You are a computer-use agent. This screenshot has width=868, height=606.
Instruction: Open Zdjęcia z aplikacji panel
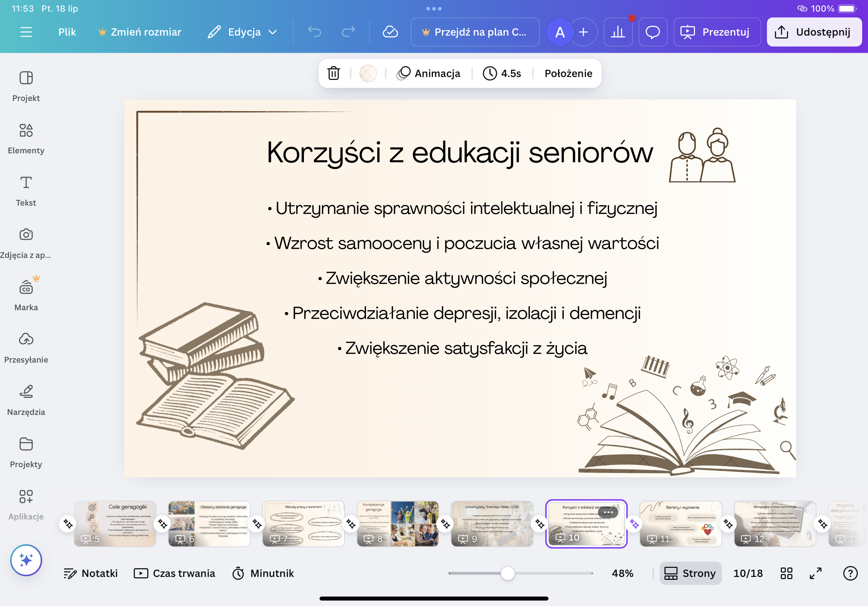26,243
